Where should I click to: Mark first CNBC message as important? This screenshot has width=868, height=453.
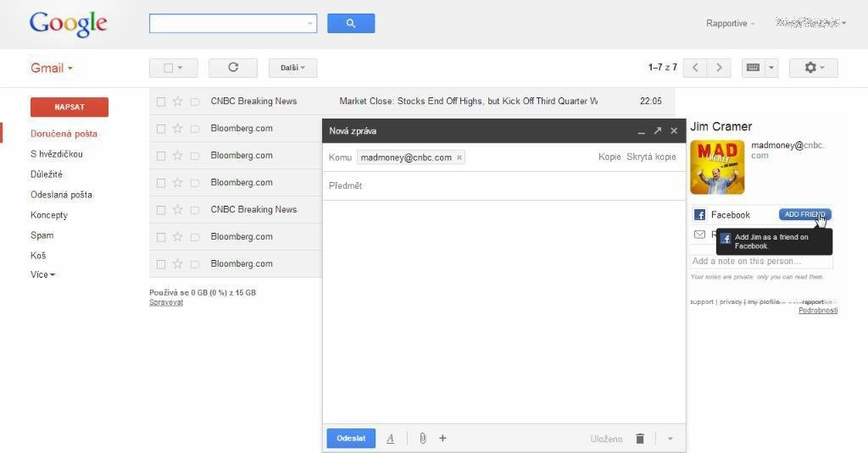tap(194, 102)
